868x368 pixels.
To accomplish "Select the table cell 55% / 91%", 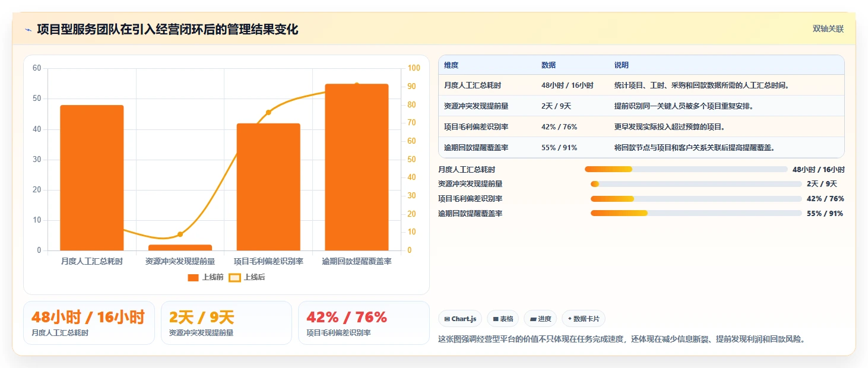I will coord(559,148).
